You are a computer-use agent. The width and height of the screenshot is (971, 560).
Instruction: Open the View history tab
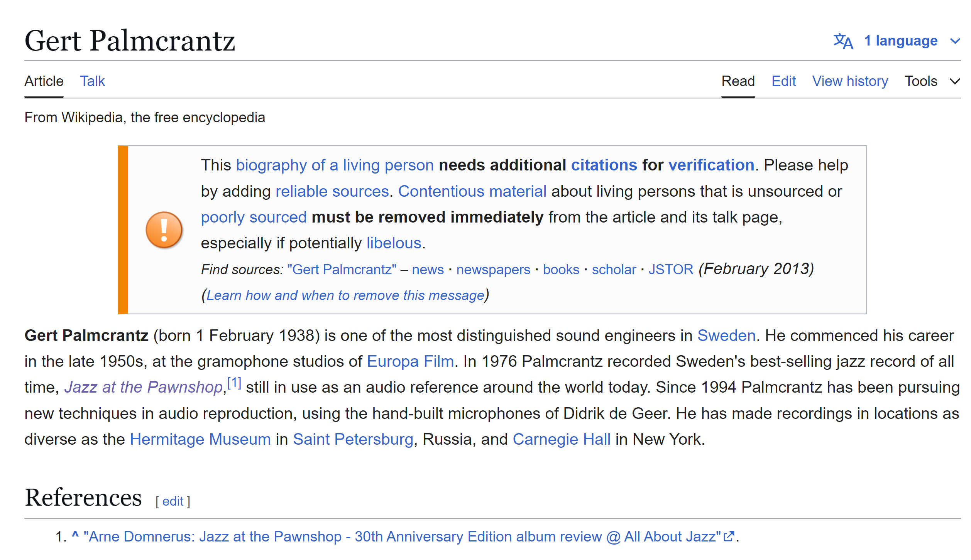[850, 81]
